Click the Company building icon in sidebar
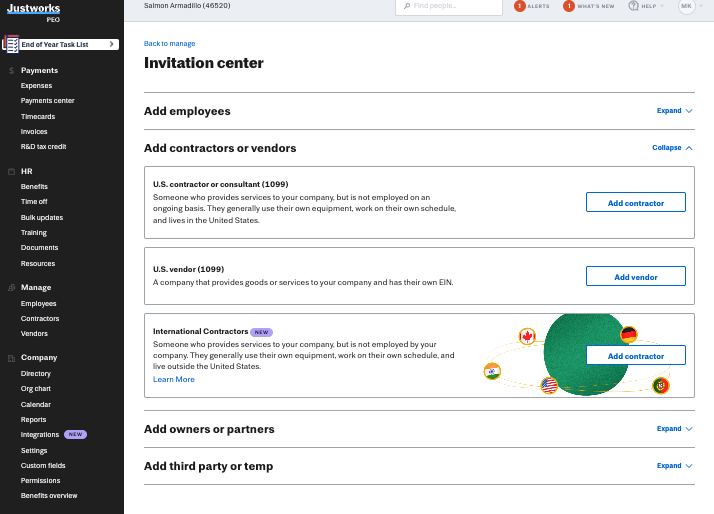 coord(11,358)
